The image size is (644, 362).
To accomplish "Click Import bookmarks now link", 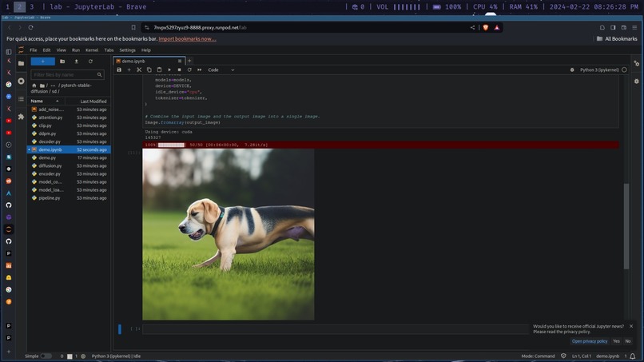I will click(187, 39).
